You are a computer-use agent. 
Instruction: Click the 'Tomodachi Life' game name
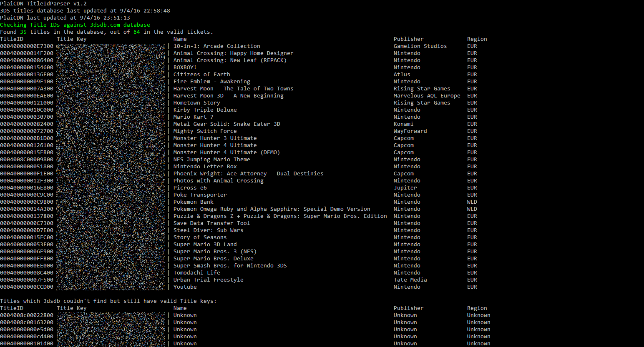tap(196, 273)
